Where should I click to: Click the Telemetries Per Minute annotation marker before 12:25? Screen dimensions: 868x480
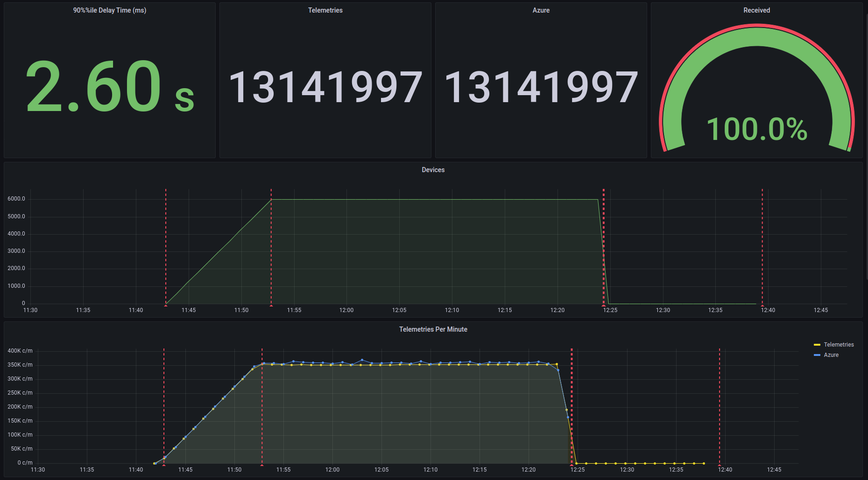572,465
